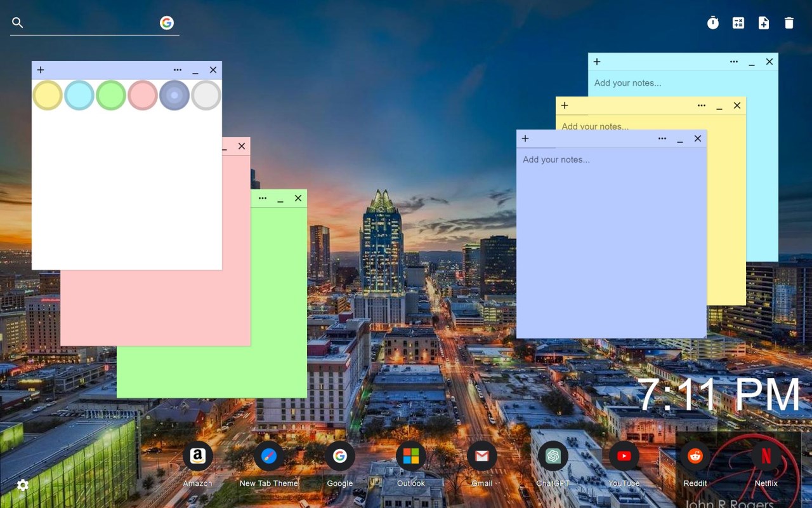Click plus icon on purple note

click(x=525, y=138)
